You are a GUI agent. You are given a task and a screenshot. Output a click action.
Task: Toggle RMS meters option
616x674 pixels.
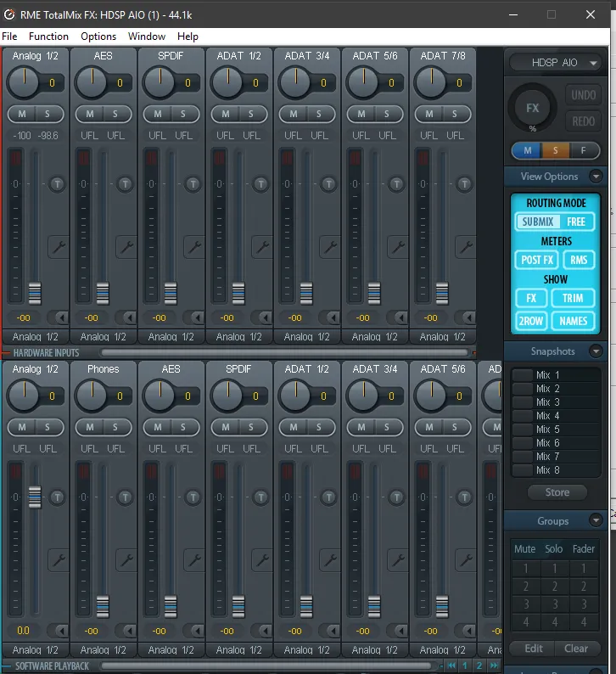click(579, 260)
